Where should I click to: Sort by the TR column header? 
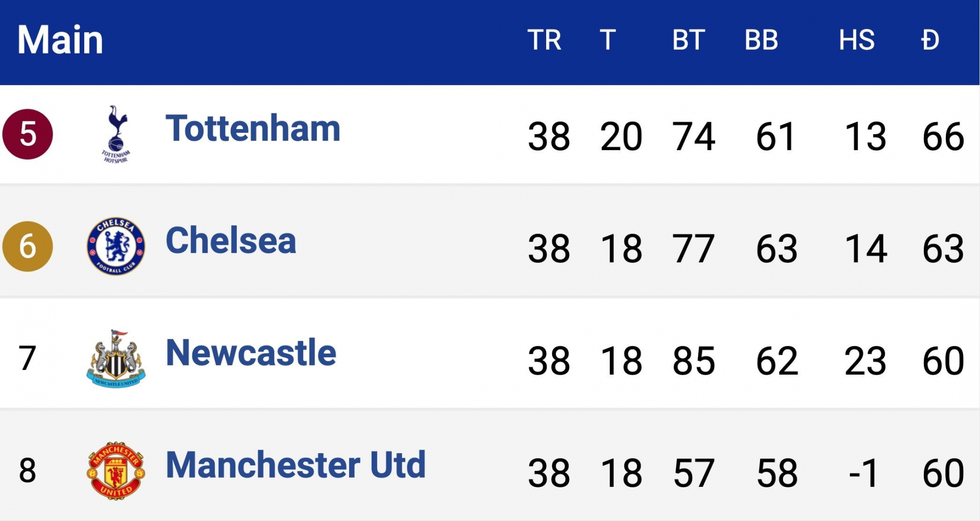pos(544,40)
